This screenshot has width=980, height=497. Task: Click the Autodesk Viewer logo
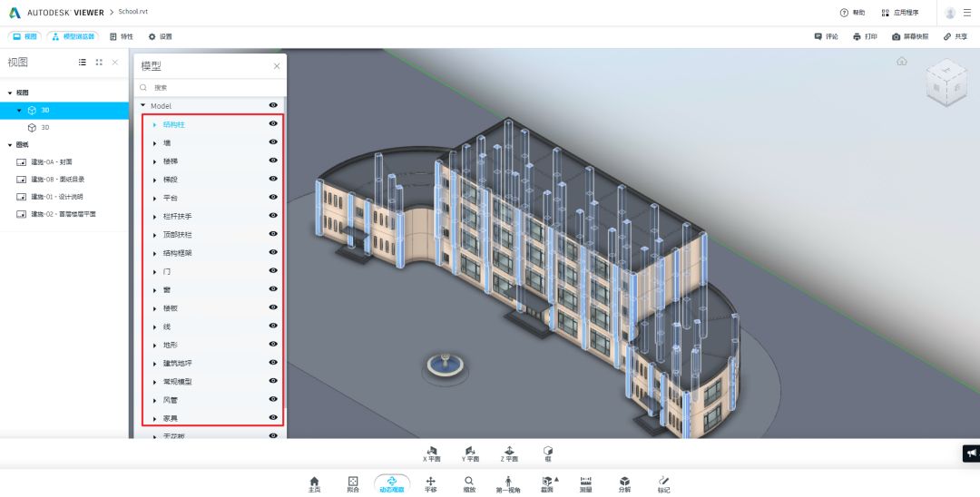tap(56, 13)
